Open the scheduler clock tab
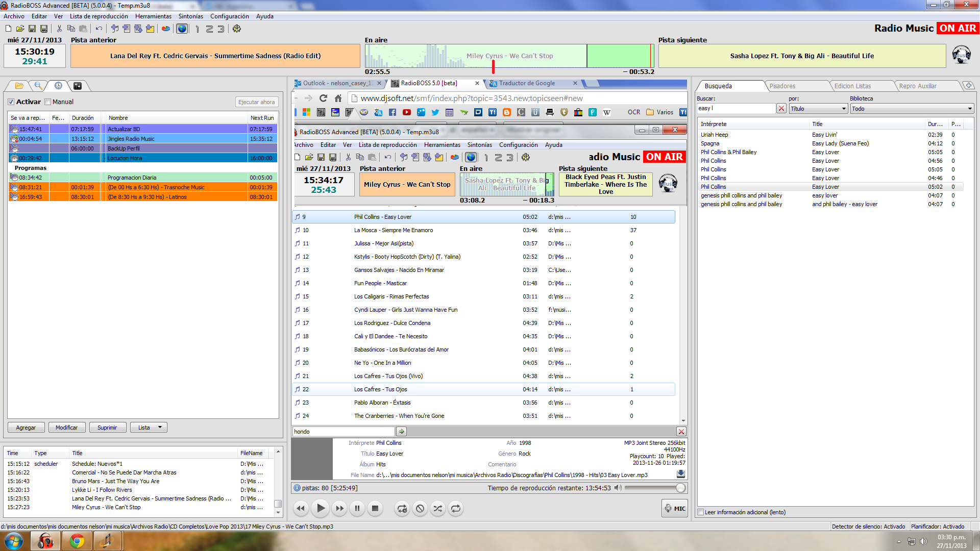Viewport: 980px width, 551px height. pos(58,86)
